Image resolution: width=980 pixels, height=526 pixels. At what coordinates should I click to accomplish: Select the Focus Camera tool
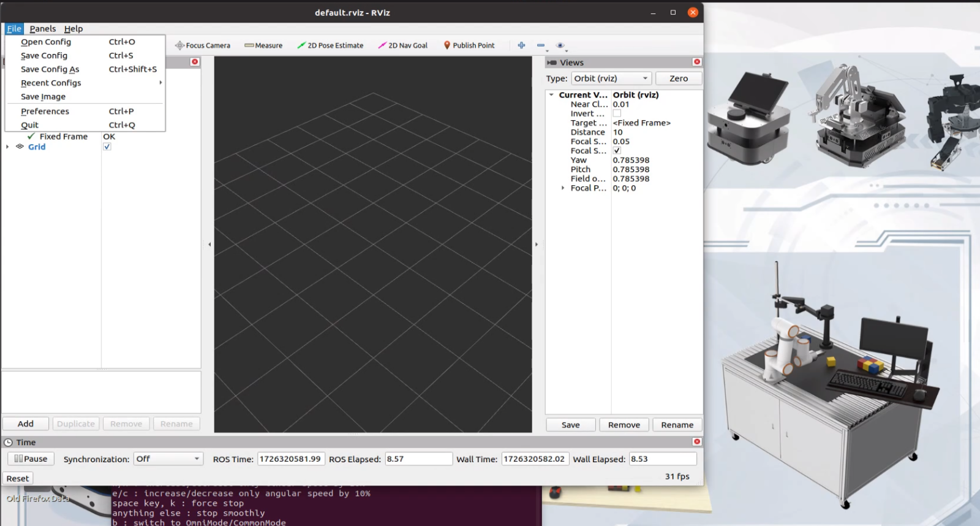203,45
